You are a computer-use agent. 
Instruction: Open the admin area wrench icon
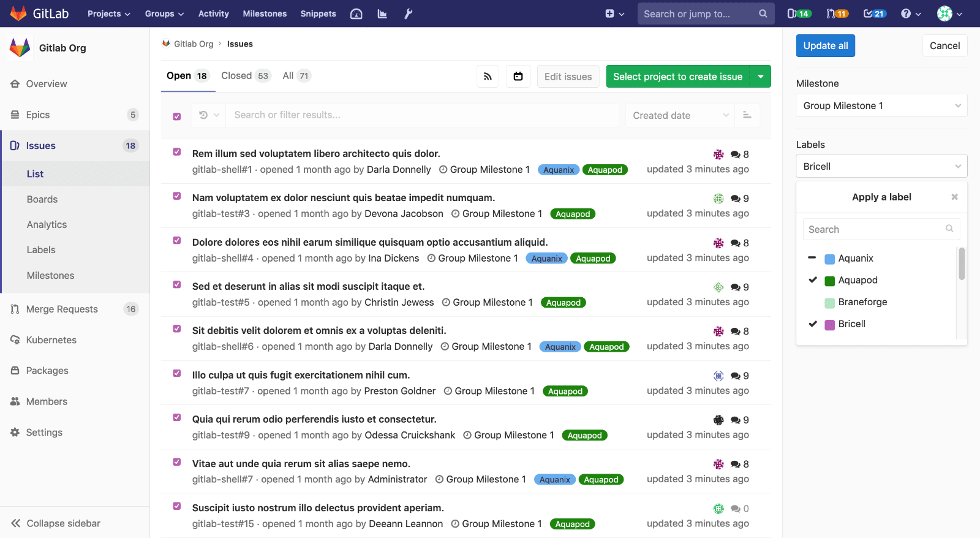pyautogui.click(x=408, y=13)
